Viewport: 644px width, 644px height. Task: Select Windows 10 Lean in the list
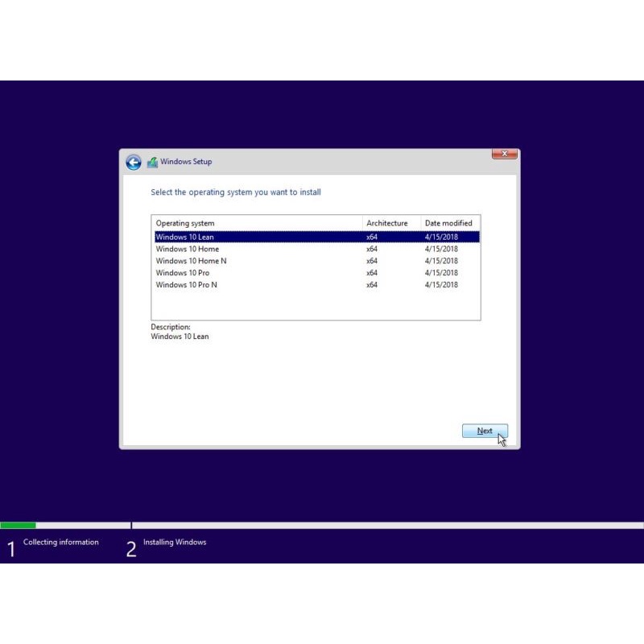pyautogui.click(x=185, y=237)
